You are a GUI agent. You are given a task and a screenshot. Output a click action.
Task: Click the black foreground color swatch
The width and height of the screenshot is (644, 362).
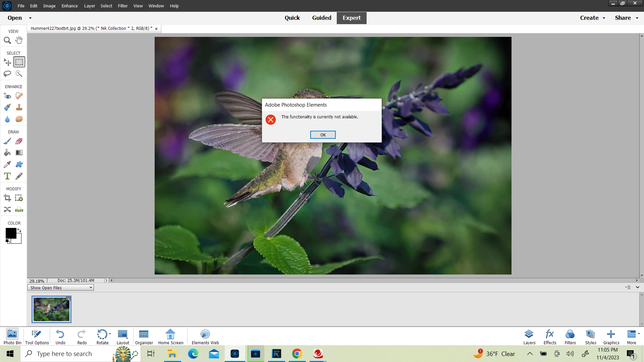click(10, 233)
